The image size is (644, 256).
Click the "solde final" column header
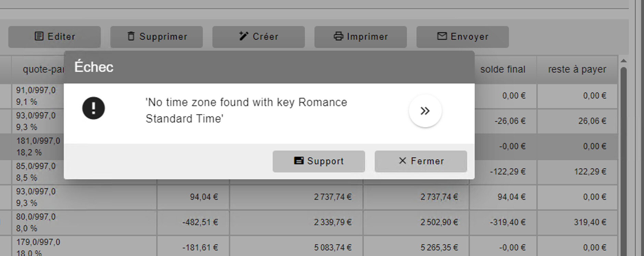[503, 69]
